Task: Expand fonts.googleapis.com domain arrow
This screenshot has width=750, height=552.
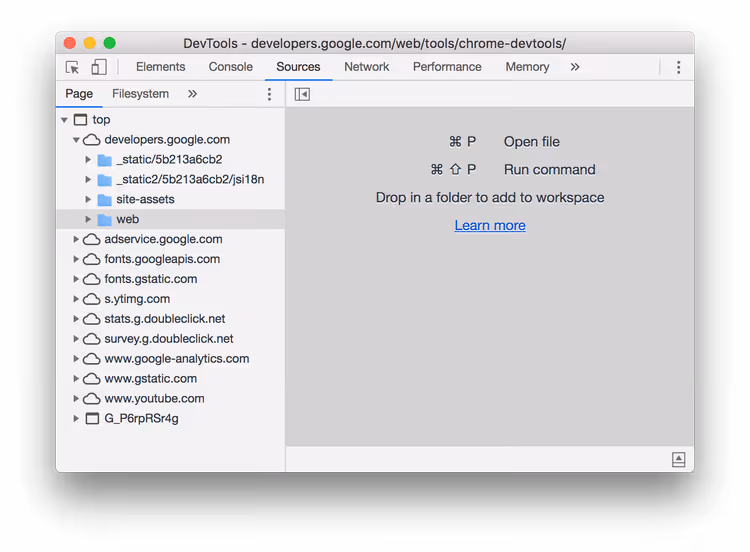Action: (76, 259)
